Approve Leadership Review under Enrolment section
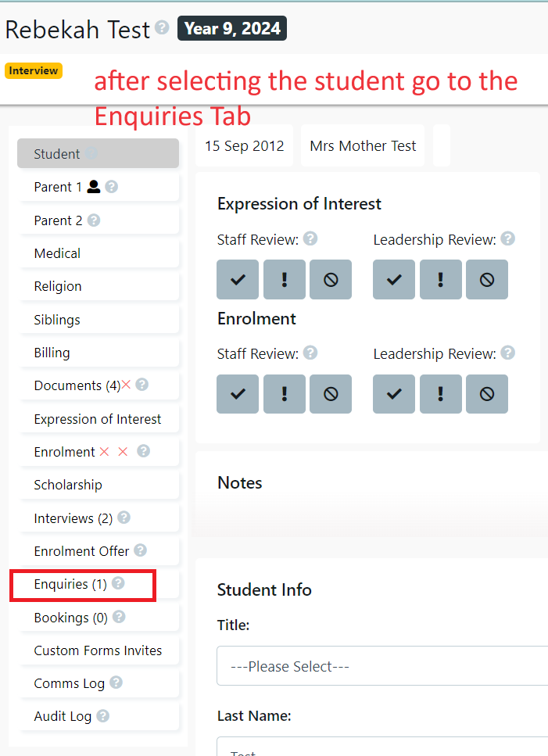The width and height of the screenshot is (548, 756). [393, 394]
